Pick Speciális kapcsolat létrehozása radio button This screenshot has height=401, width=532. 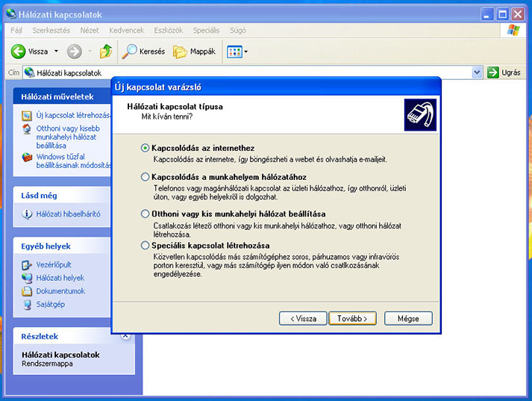[x=145, y=245]
